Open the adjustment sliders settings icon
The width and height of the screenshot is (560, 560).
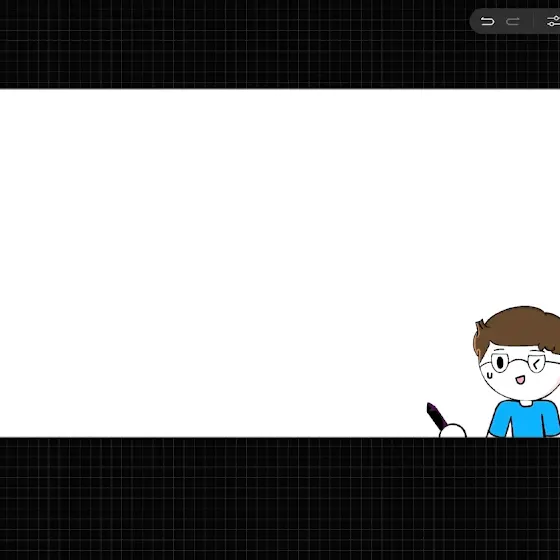554,21
